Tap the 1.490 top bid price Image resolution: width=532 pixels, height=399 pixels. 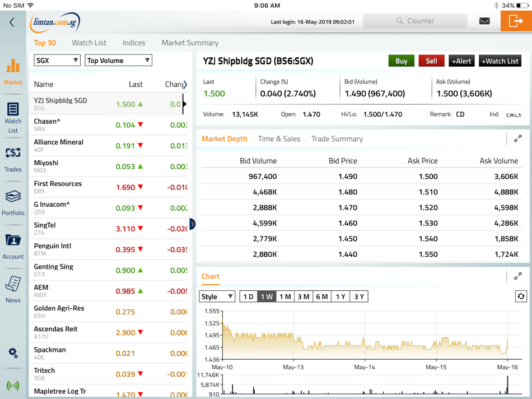pyautogui.click(x=347, y=176)
